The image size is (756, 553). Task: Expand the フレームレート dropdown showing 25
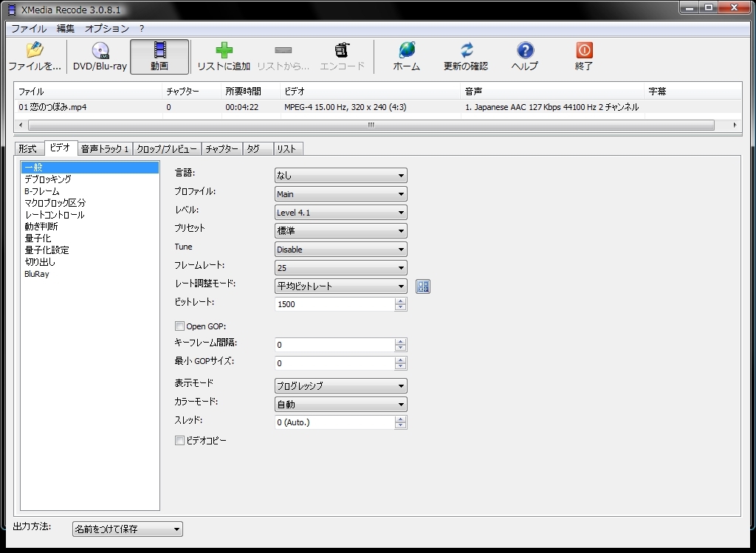click(340, 268)
